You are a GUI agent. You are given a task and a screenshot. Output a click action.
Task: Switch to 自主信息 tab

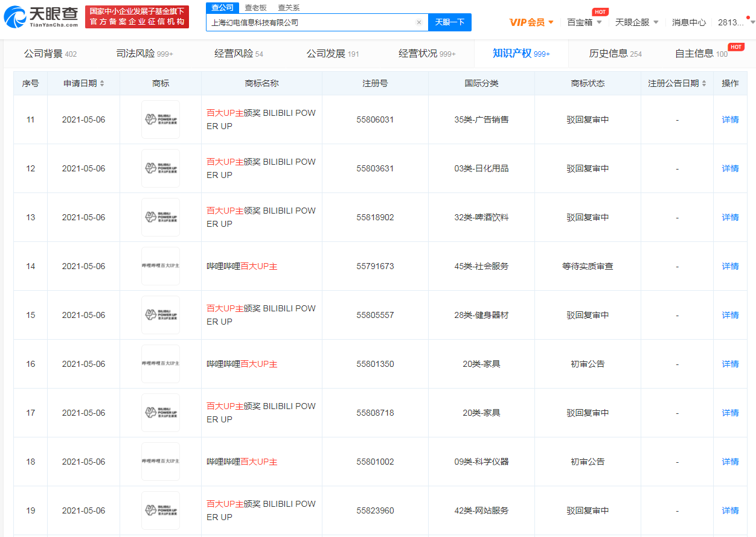click(702, 54)
